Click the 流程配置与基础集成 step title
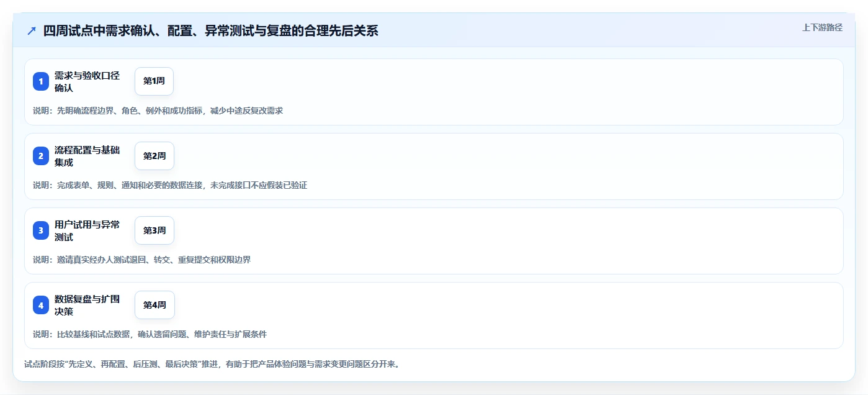Image resolution: width=868 pixels, height=395 pixels. pyautogui.click(x=88, y=156)
